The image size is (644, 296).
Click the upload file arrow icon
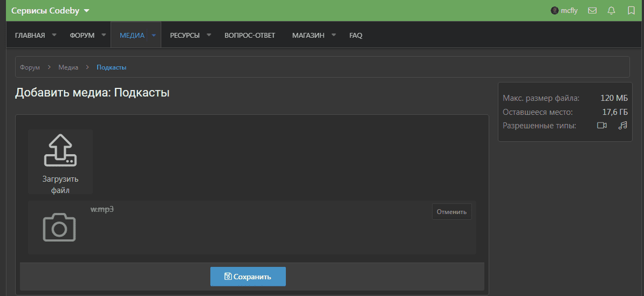60,150
